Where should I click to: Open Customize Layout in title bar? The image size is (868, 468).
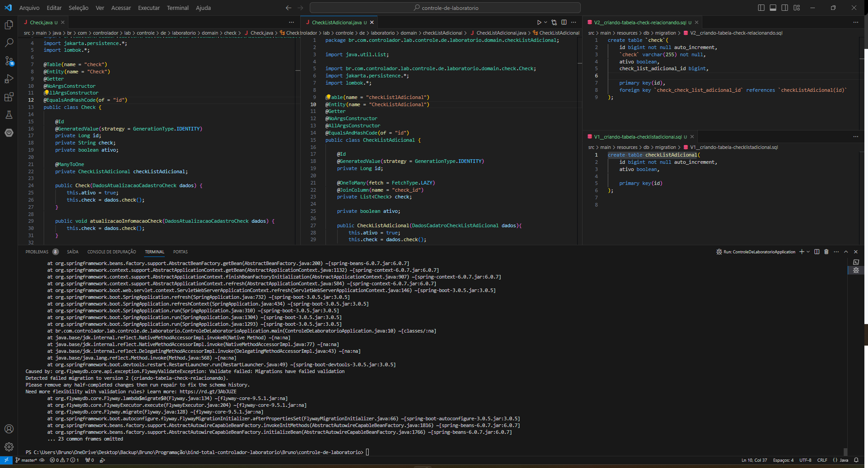coord(796,8)
